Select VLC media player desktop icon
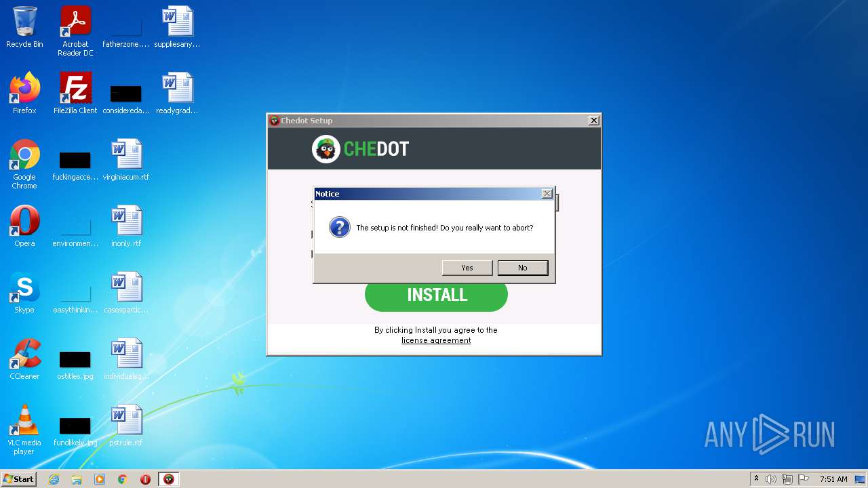Image resolution: width=868 pixels, height=488 pixels. [24, 430]
